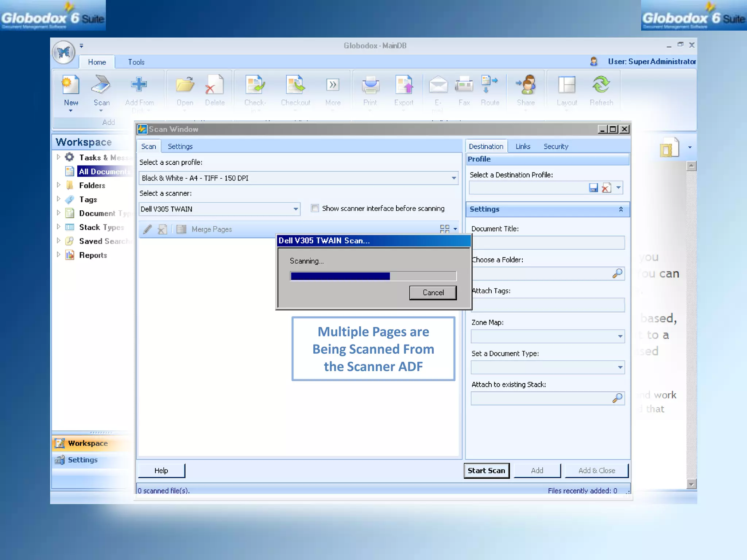Screen dimensions: 747x560
Task: Click the Check-in ribbon icon
Action: click(255, 85)
